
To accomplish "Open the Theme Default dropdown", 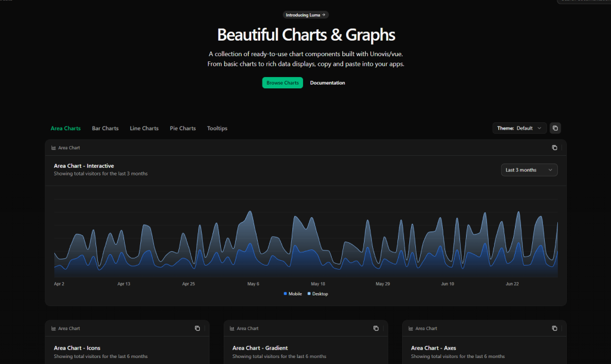I will pyautogui.click(x=519, y=128).
